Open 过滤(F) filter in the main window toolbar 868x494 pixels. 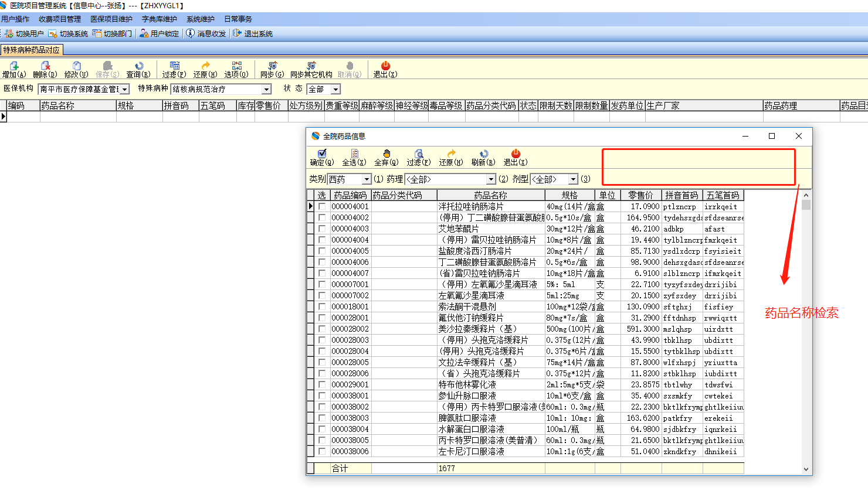pyautogui.click(x=174, y=70)
